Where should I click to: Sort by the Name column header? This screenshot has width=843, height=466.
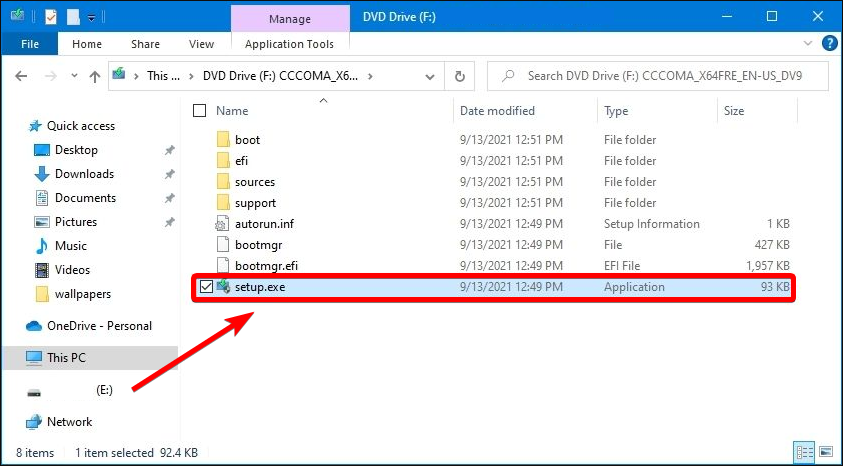coord(232,111)
